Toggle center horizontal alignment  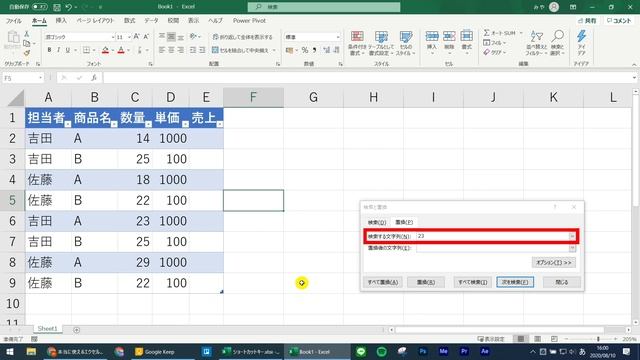click(171, 50)
